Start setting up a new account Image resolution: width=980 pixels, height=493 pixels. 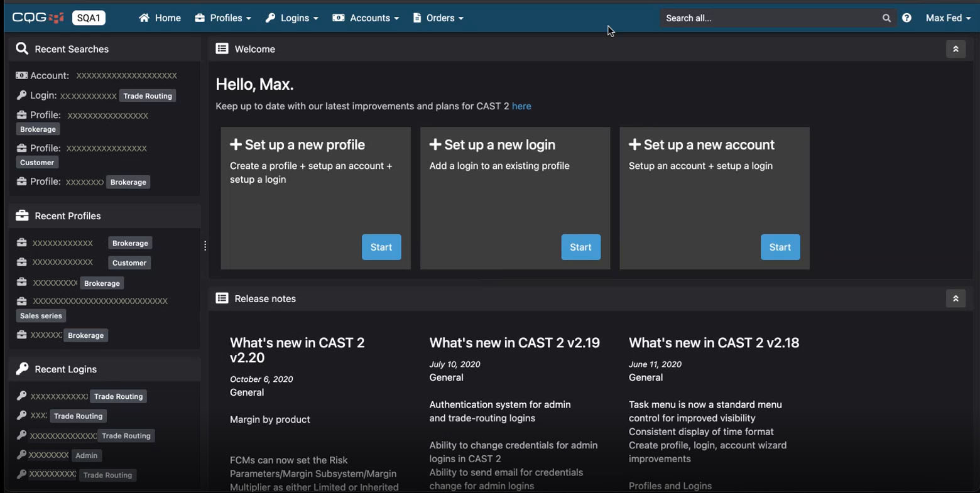click(780, 247)
